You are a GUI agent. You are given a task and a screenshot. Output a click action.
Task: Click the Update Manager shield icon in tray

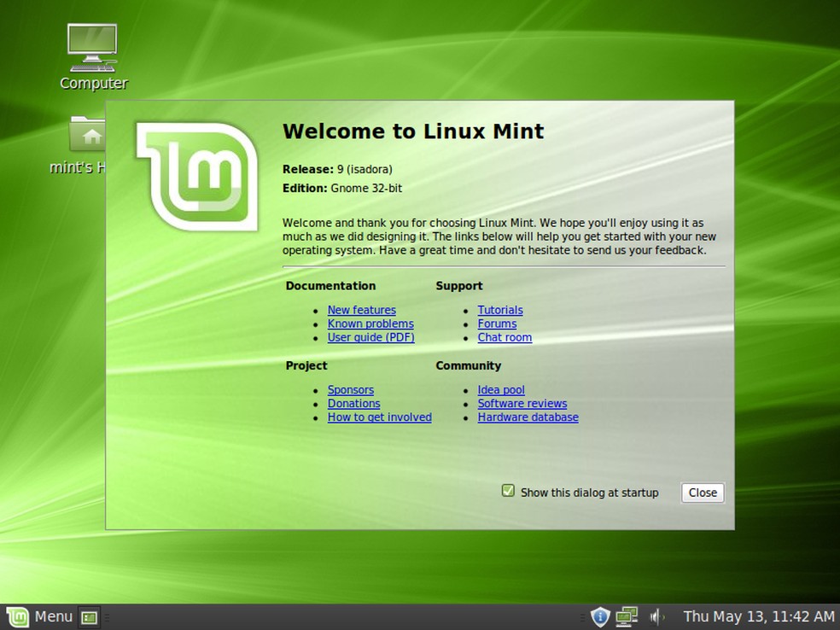coord(600,616)
